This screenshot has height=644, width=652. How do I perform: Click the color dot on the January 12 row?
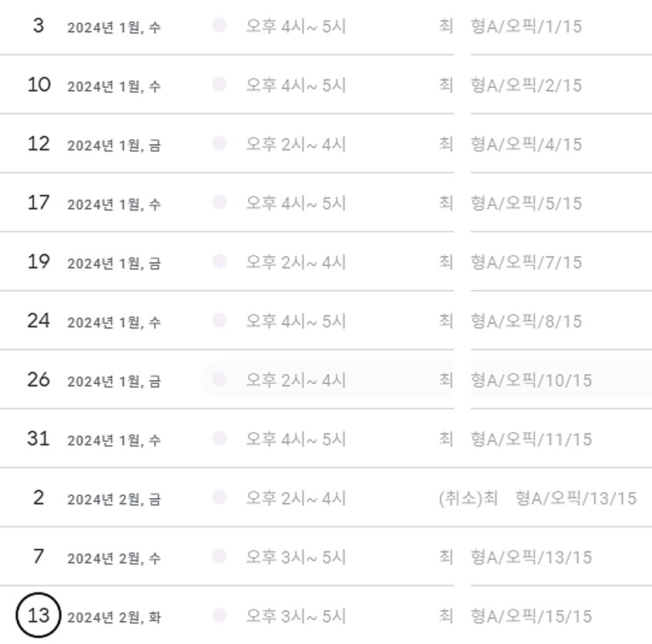219,143
